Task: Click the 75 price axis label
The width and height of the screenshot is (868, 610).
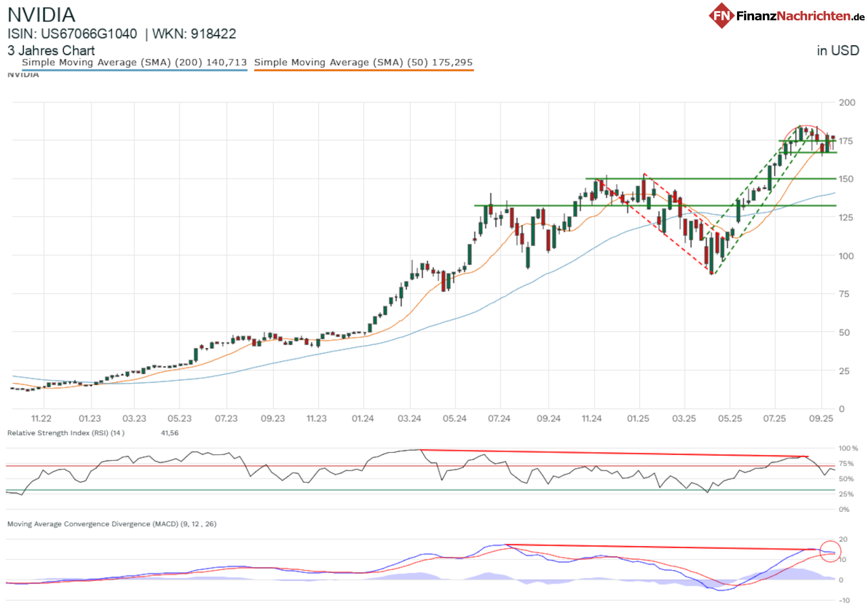Action: click(x=844, y=294)
